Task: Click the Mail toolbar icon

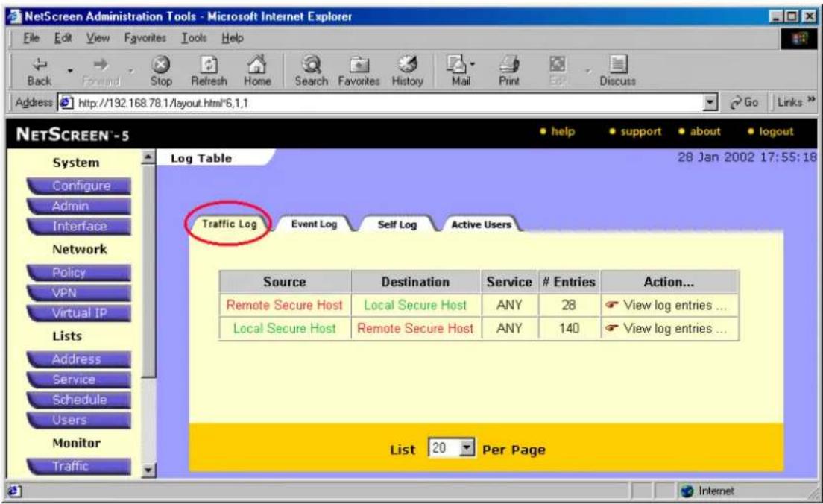Action: point(457,65)
